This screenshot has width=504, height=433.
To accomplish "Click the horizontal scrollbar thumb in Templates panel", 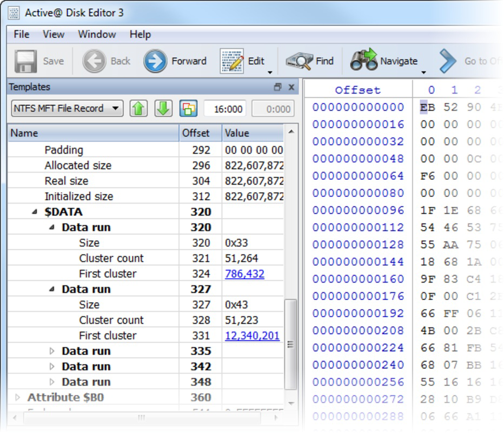I will (x=142, y=417).
